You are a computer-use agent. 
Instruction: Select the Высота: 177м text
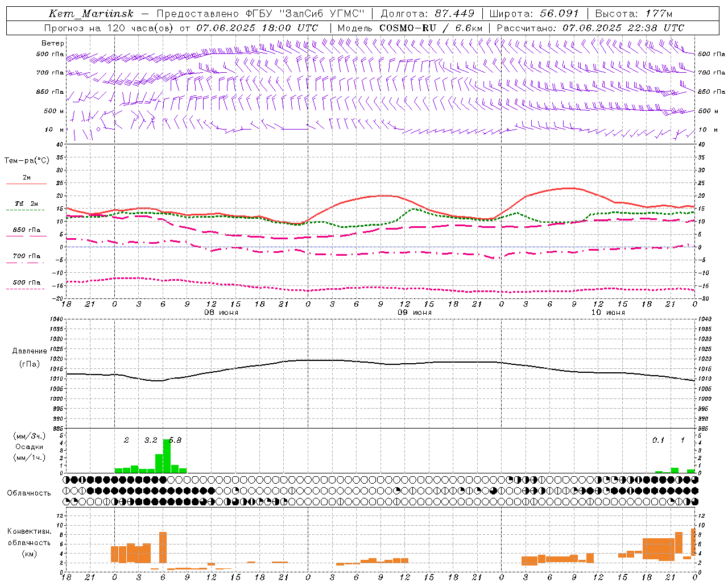click(634, 14)
